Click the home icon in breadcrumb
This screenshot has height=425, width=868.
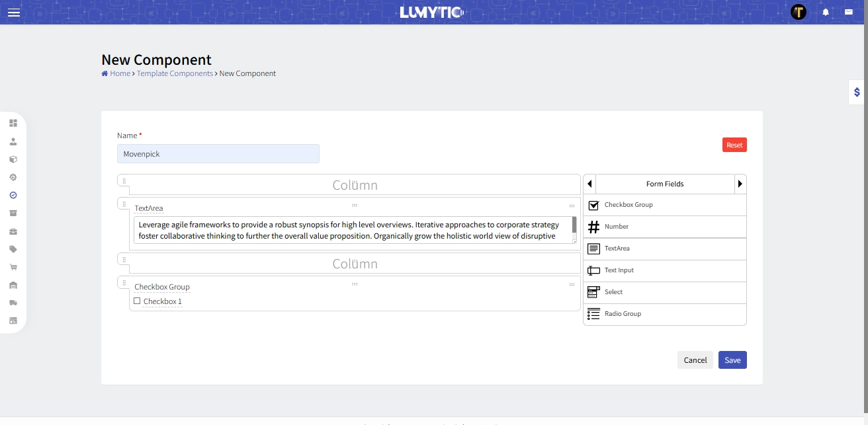(105, 73)
